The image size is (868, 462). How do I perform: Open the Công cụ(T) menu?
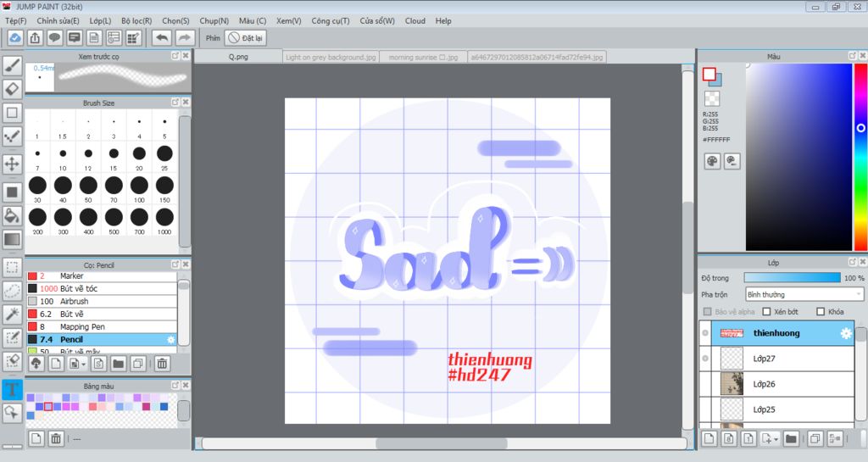(331, 20)
